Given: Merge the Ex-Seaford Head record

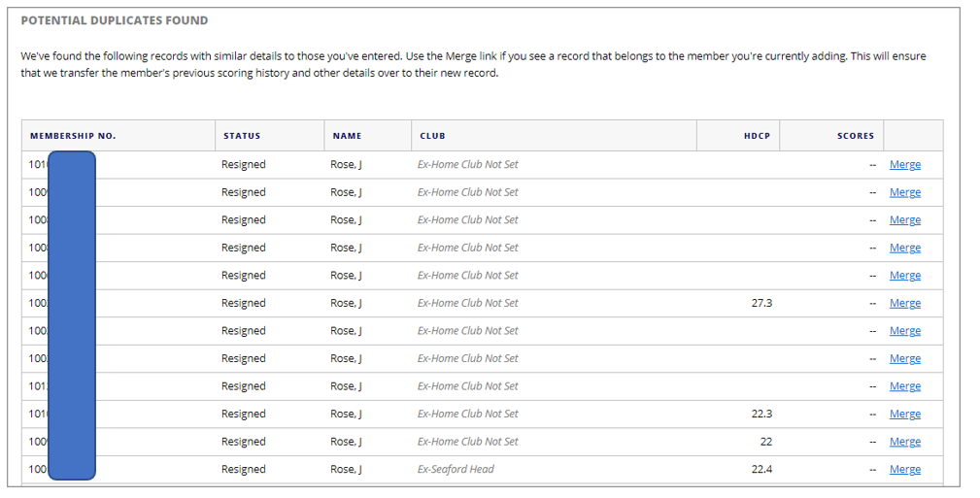Looking at the screenshot, I should [x=904, y=470].
